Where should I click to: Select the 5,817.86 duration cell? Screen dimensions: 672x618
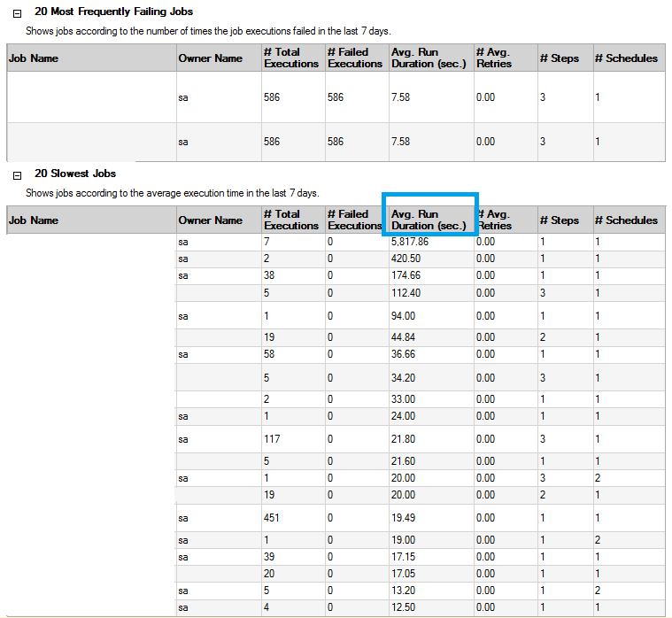point(410,242)
